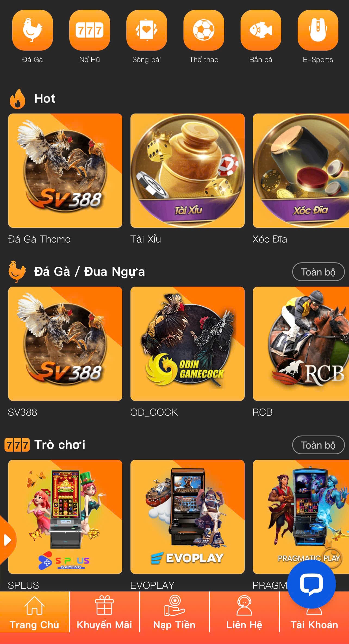Show all Đá Gà / Đua Ngựa games
This screenshot has width=349, height=644.
click(x=318, y=272)
